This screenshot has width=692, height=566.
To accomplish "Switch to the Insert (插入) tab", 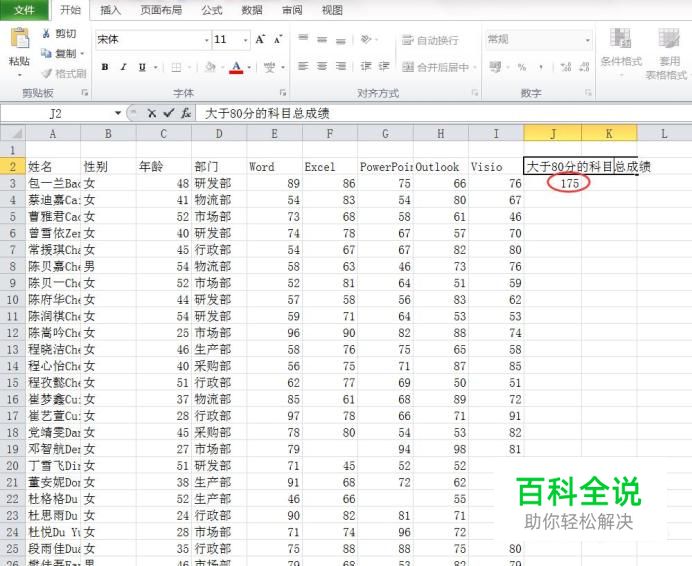I will tap(110, 10).
